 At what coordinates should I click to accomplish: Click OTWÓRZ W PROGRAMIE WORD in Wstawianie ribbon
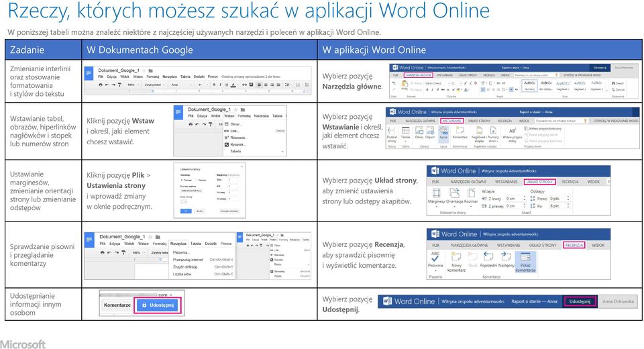[x=616, y=121]
